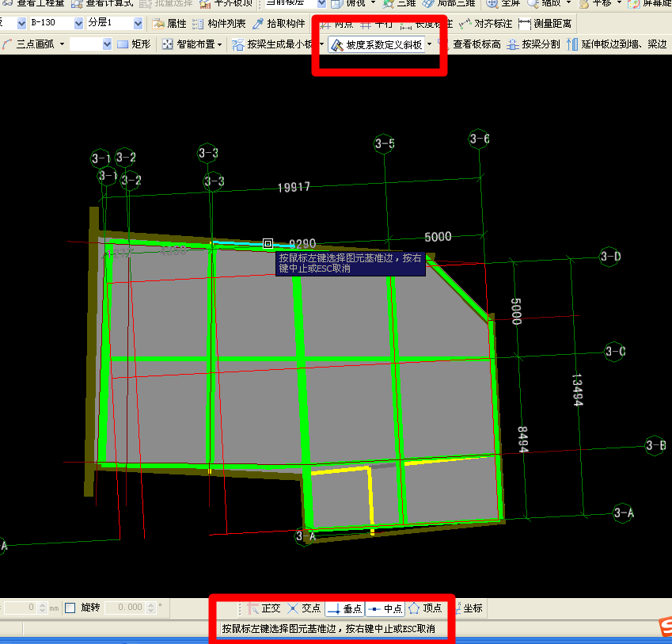Open the 查看计算式 formula viewer
Viewport: 672px width, 644px height.
click(x=103, y=3)
